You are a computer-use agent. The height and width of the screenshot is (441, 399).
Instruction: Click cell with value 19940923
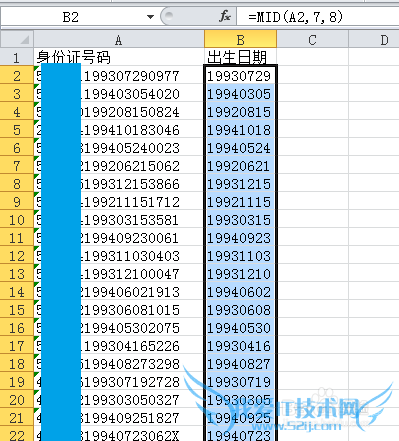(x=240, y=237)
